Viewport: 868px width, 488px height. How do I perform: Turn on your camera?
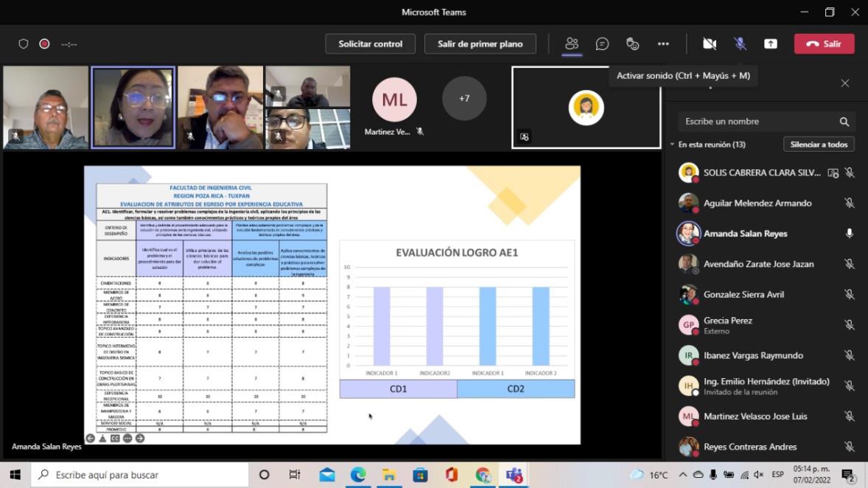point(709,44)
